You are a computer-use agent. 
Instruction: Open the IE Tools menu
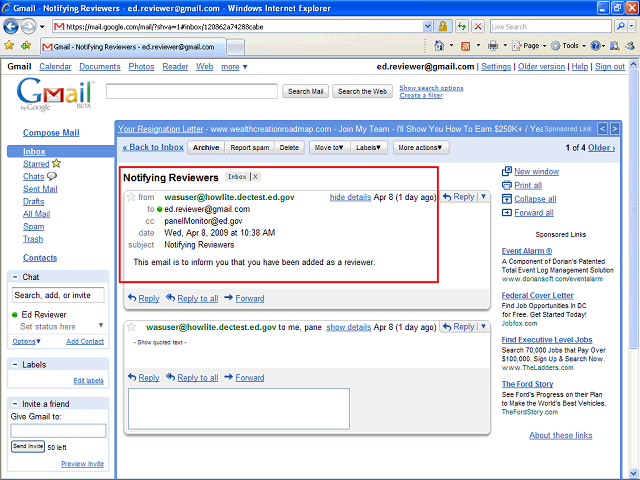tap(568, 46)
